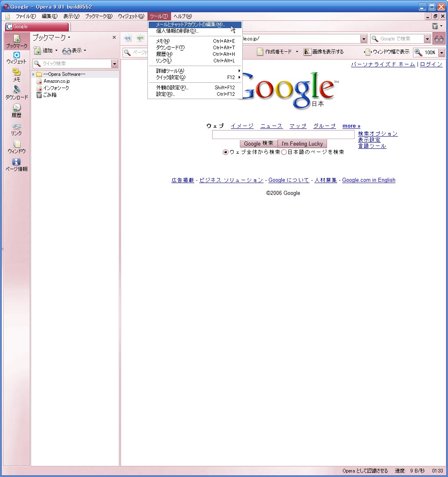Viewport: 448px width, 477px height.
Task: Toggle show images (画像を表示する) button
Action: tap(324, 52)
